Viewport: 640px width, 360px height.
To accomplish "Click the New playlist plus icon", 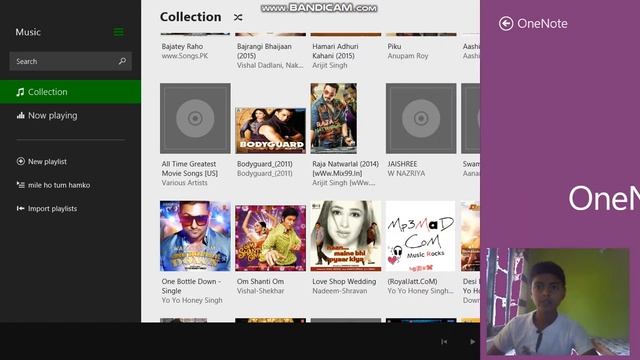I will click(20, 161).
